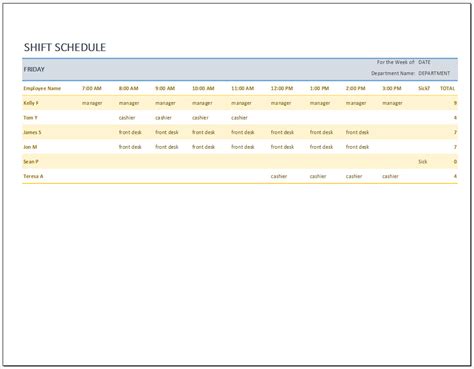Select the Sick entry in Sean P's row
The height and width of the screenshot is (369, 474).
pyautogui.click(x=423, y=162)
